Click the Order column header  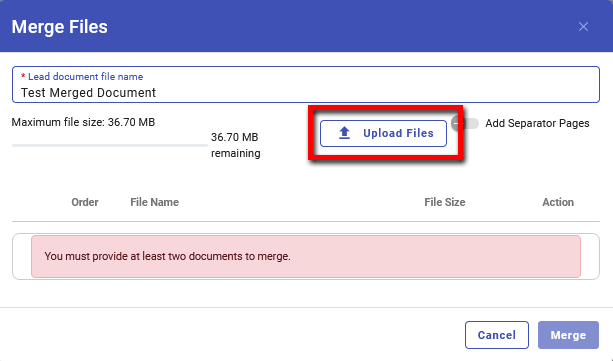pos(85,202)
